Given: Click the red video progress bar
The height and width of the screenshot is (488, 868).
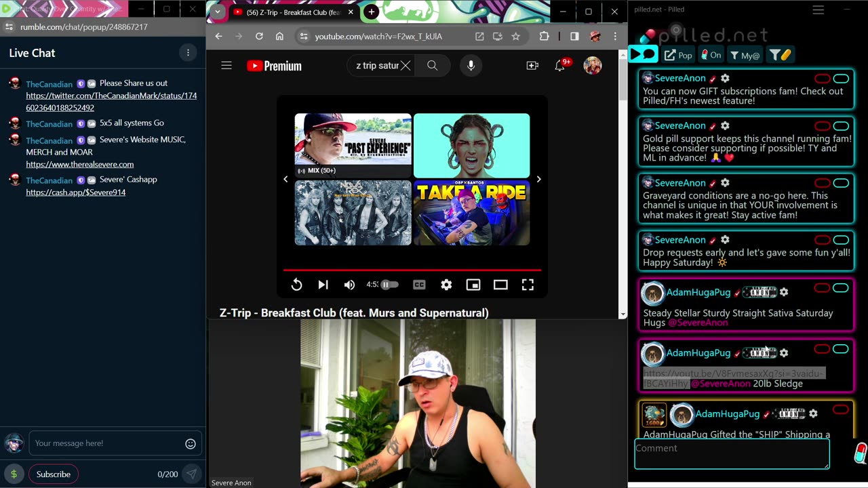Looking at the screenshot, I should pos(412,270).
